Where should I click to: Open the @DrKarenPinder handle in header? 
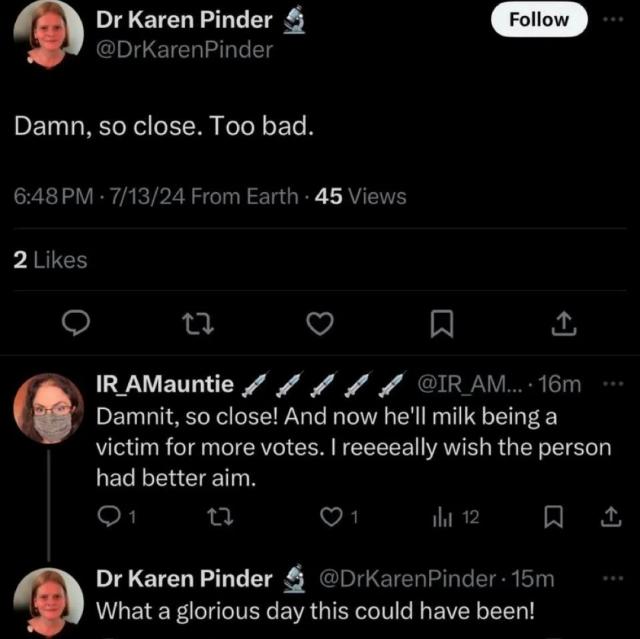coord(184,49)
